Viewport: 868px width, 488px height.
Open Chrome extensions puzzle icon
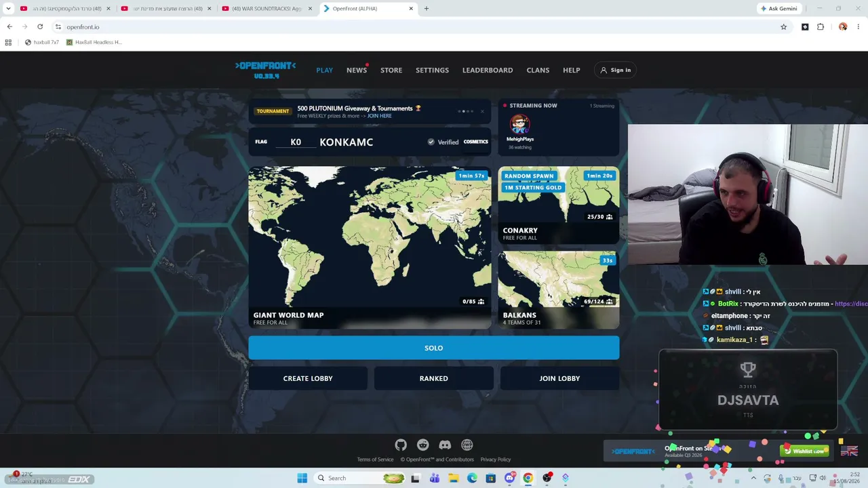[x=821, y=26]
